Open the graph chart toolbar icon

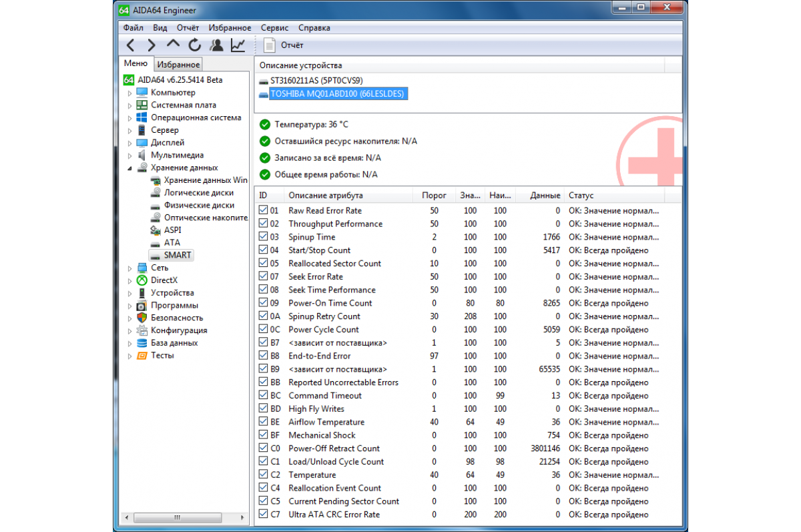tap(238, 45)
